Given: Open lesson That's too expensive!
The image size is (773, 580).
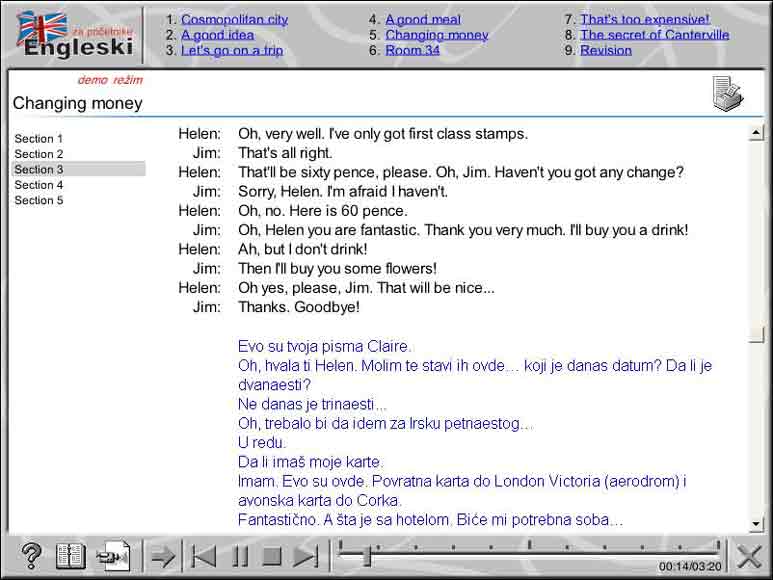Looking at the screenshot, I should point(645,19).
